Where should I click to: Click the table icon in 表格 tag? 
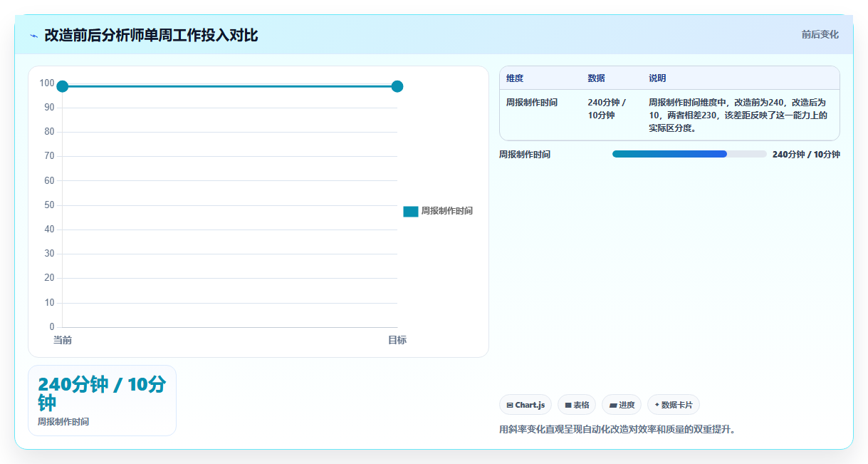568,405
